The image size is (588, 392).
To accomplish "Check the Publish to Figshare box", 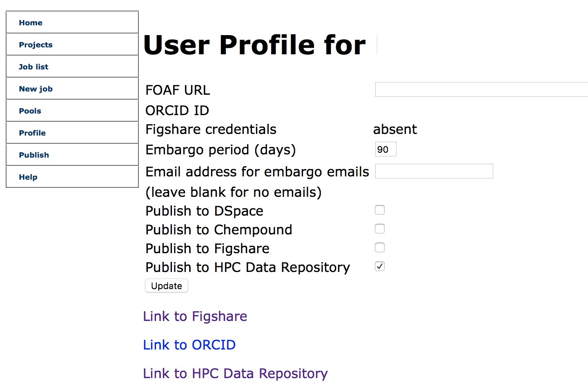I will [380, 248].
